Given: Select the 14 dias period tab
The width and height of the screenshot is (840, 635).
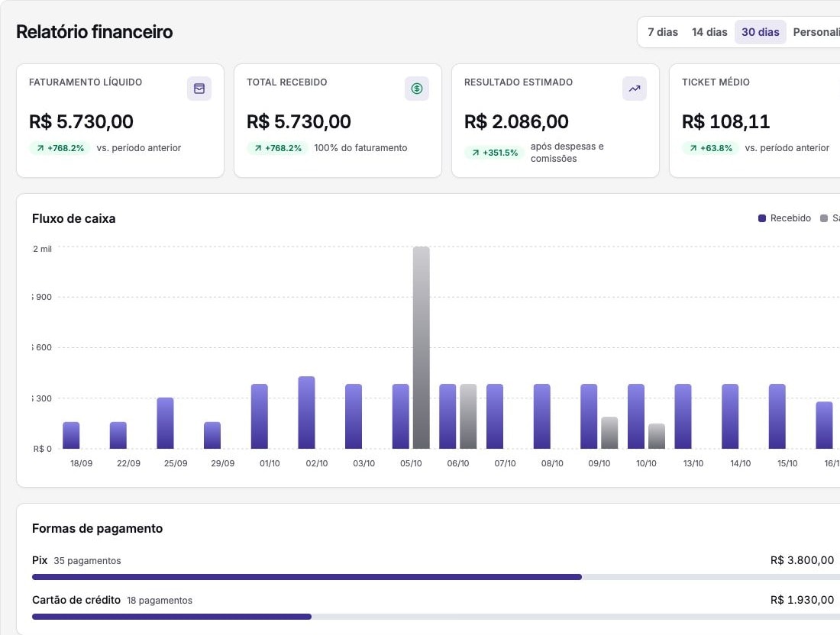Looking at the screenshot, I should click(709, 32).
